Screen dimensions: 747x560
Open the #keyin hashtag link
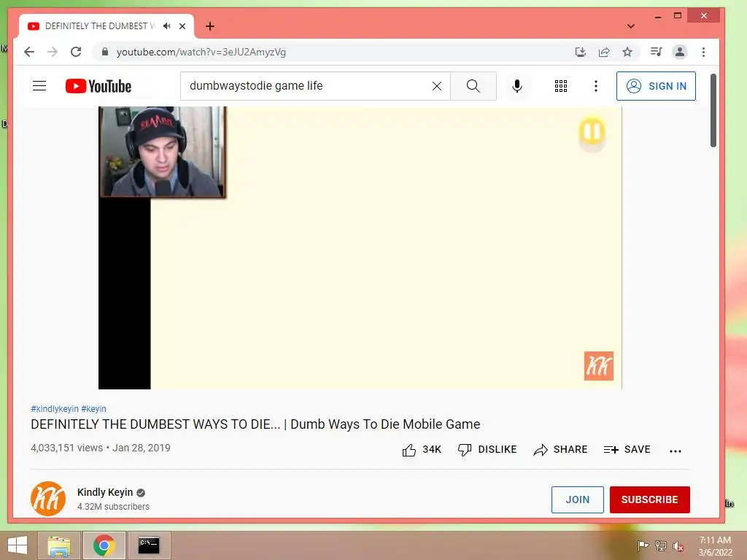point(94,409)
